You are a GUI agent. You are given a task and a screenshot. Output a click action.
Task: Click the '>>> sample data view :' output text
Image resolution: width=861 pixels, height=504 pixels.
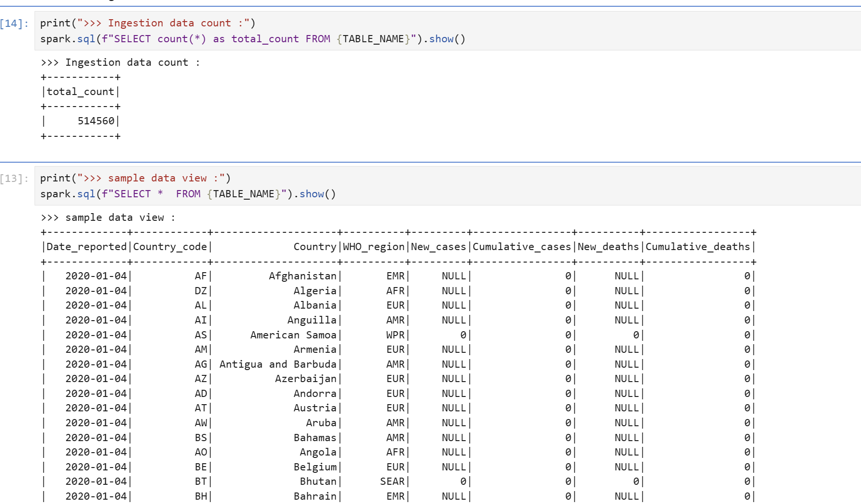coord(108,217)
